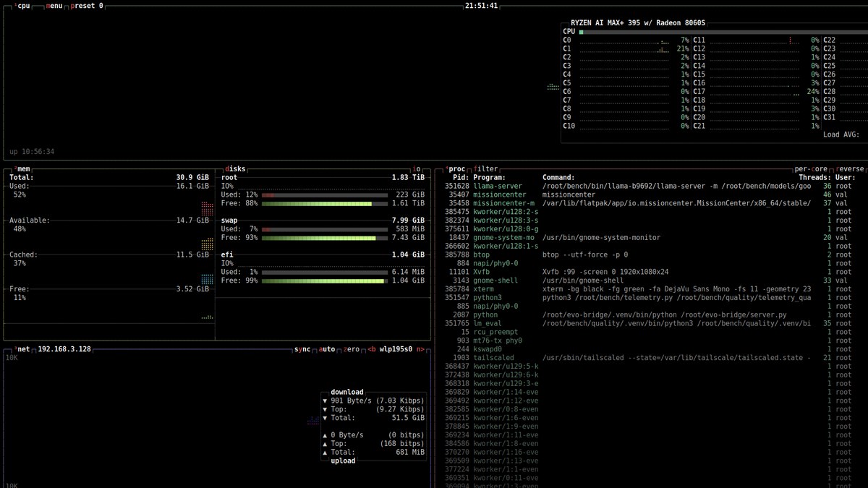Click the swap disk name
This screenshot has height=488, width=868.
229,221
